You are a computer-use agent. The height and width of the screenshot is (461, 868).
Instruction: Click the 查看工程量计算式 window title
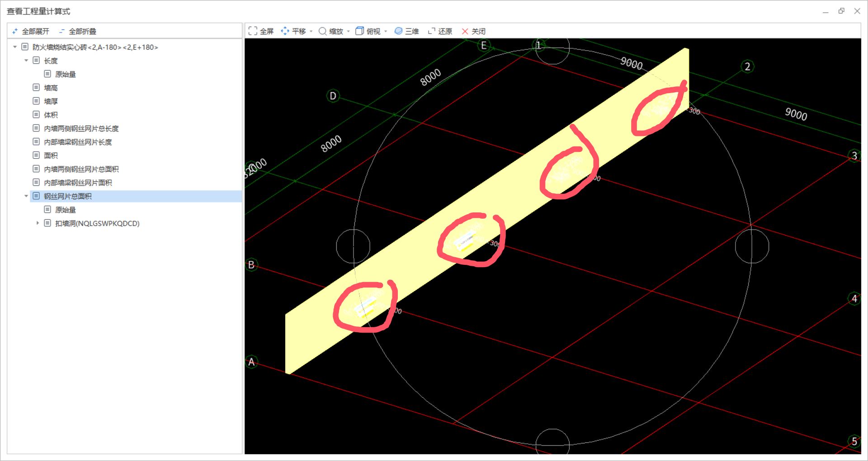[x=38, y=11]
